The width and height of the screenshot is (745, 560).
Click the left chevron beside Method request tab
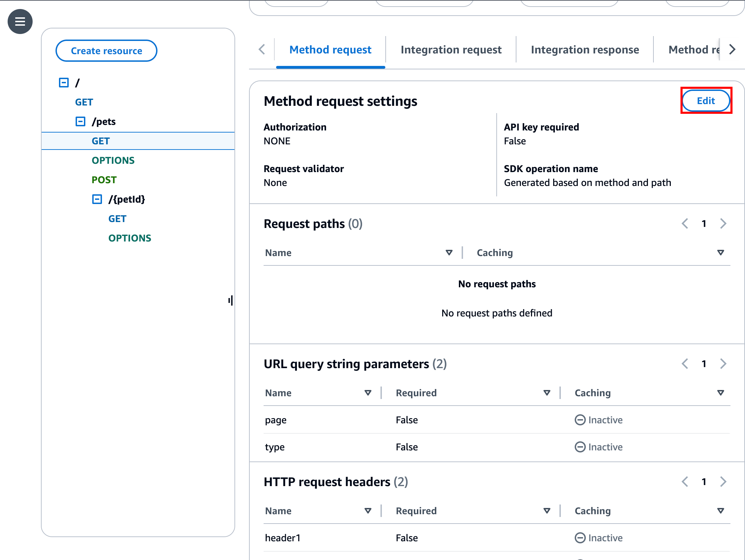tap(262, 50)
